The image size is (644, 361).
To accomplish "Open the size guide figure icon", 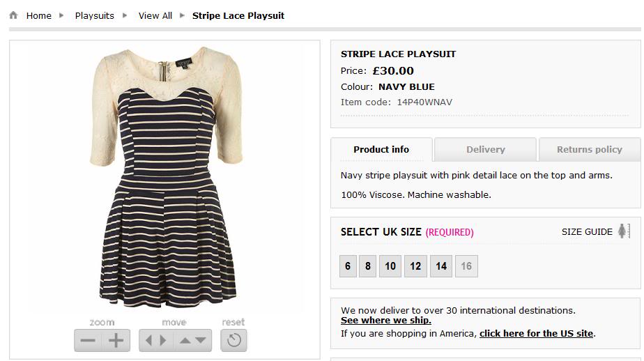I will click(624, 232).
